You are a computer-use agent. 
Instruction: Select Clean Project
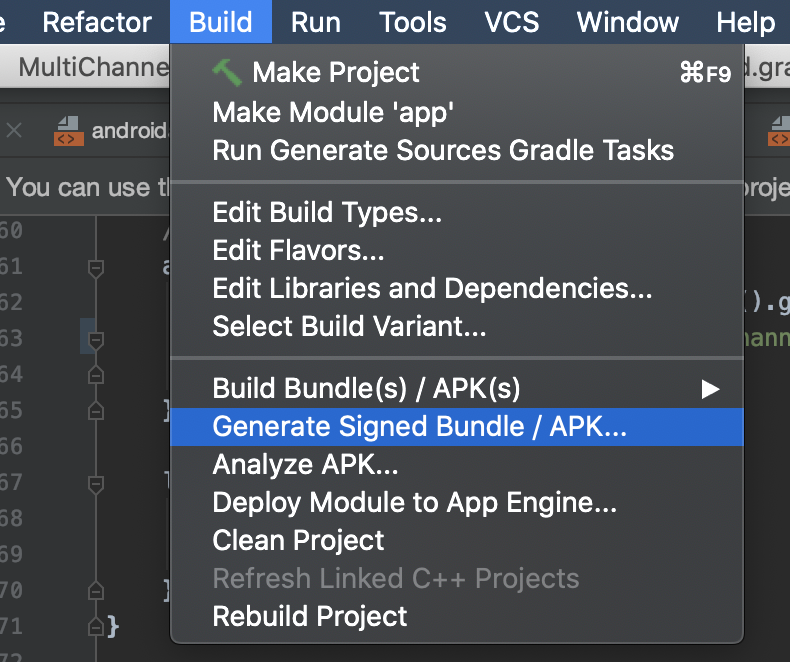tap(298, 541)
